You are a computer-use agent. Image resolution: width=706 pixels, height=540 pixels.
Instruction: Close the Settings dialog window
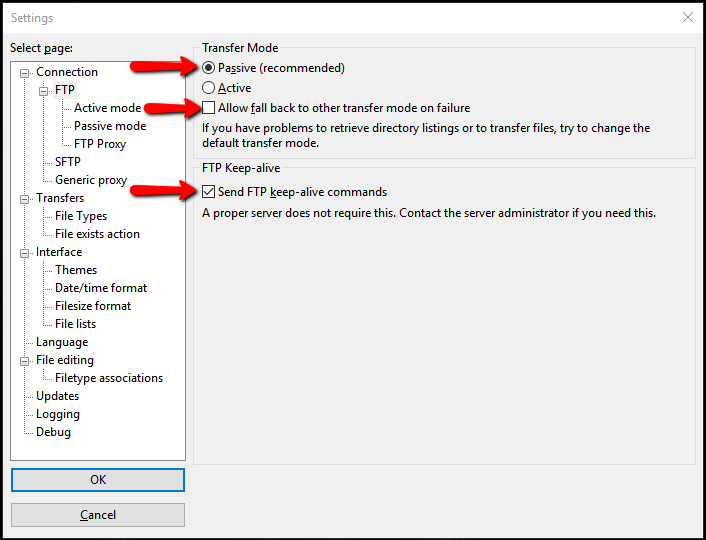(687, 17)
